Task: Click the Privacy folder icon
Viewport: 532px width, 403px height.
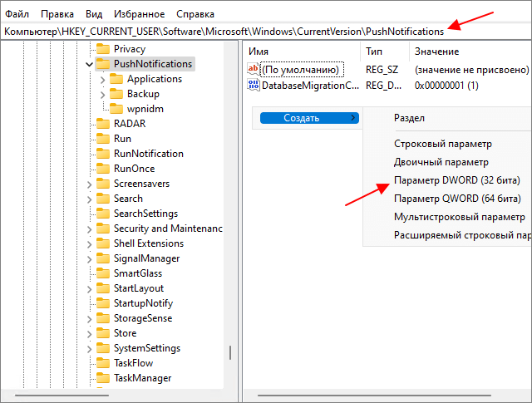Action: [103, 49]
